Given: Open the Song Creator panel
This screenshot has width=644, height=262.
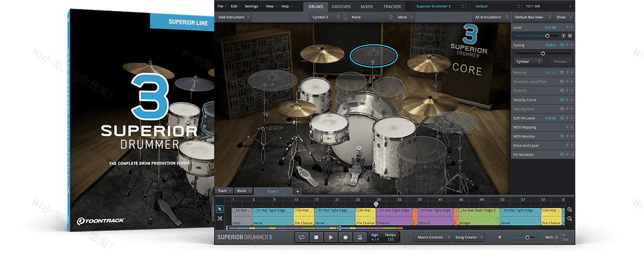Looking at the screenshot, I should point(468,237).
